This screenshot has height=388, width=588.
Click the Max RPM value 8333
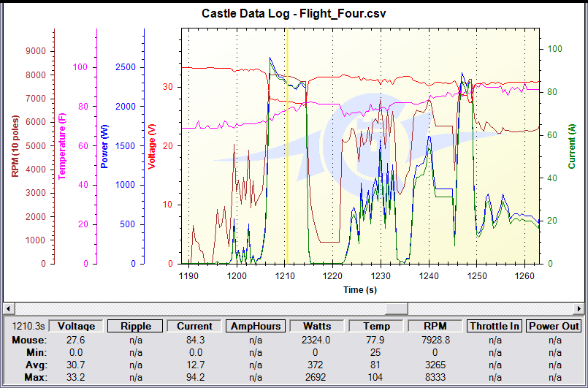point(435,377)
